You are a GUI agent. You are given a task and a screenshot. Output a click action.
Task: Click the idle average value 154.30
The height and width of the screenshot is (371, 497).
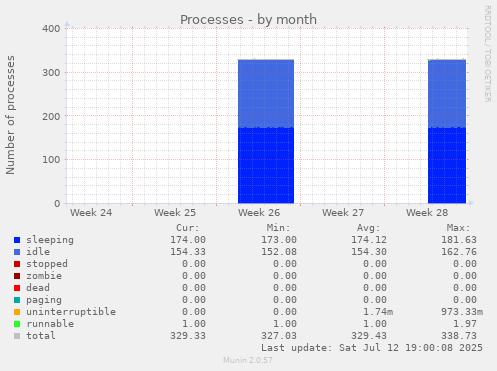tap(369, 252)
